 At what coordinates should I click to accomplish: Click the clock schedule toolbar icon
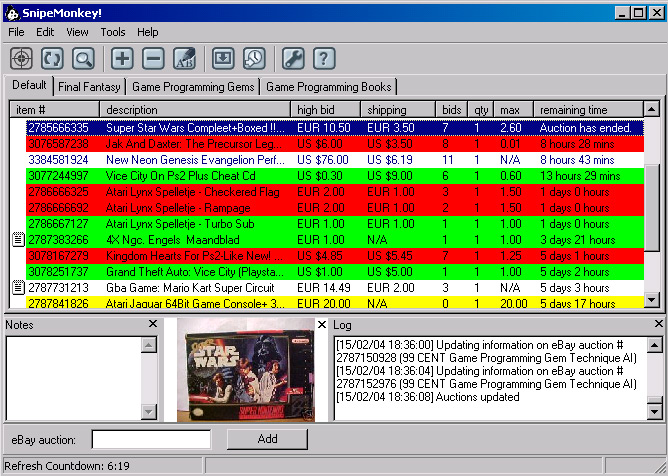pos(254,58)
